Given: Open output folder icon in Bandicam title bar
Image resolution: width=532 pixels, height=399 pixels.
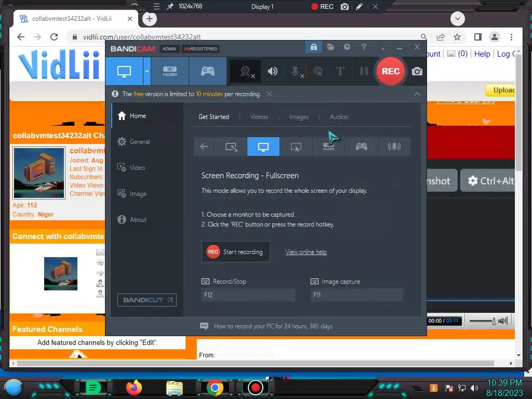Looking at the screenshot, I should click(x=330, y=47).
